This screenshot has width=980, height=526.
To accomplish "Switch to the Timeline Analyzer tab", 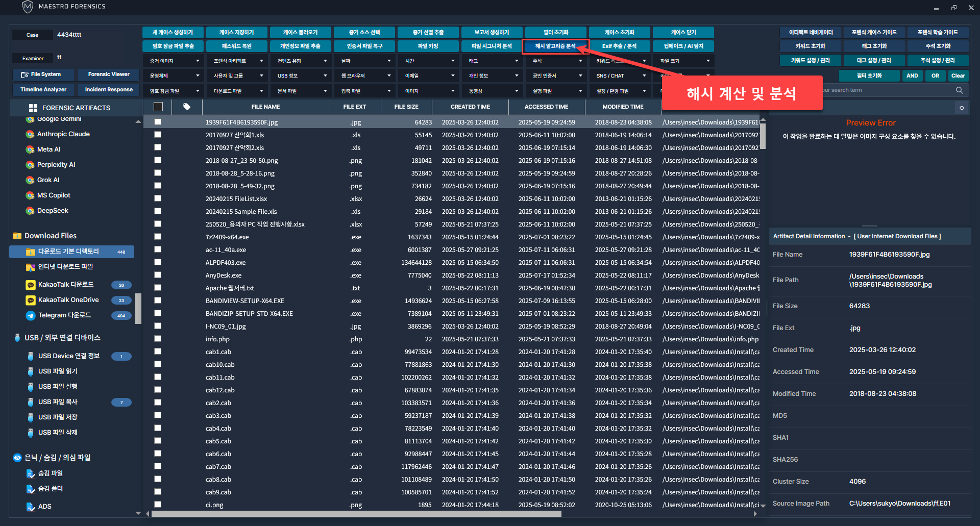I will 43,90.
